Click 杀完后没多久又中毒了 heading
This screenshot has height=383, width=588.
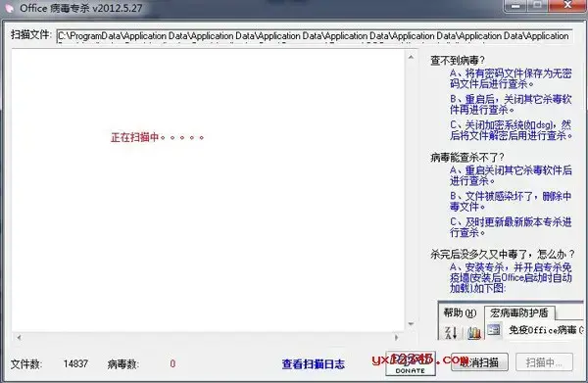click(502, 255)
